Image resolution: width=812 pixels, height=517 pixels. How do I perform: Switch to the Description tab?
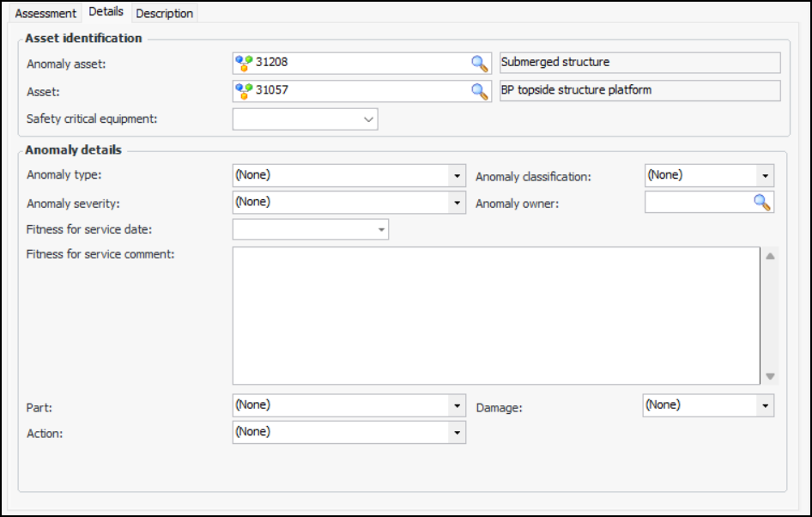tap(164, 13)
